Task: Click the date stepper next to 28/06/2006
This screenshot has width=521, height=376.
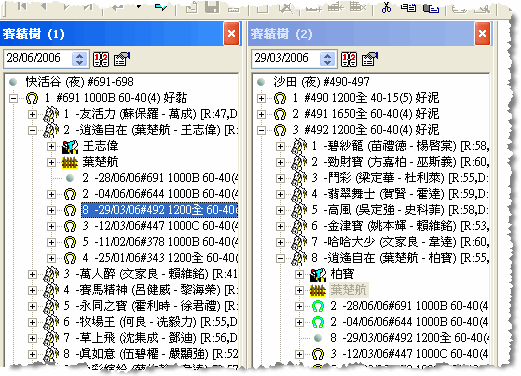Action: point(79,59)
